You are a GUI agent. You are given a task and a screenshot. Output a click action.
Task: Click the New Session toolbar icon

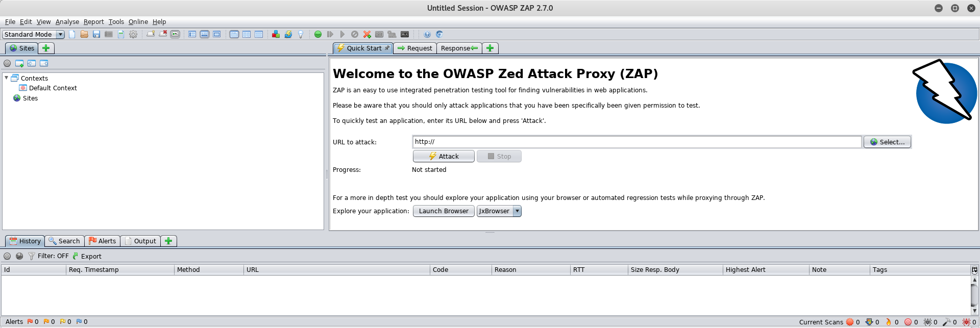pos(72,34)
